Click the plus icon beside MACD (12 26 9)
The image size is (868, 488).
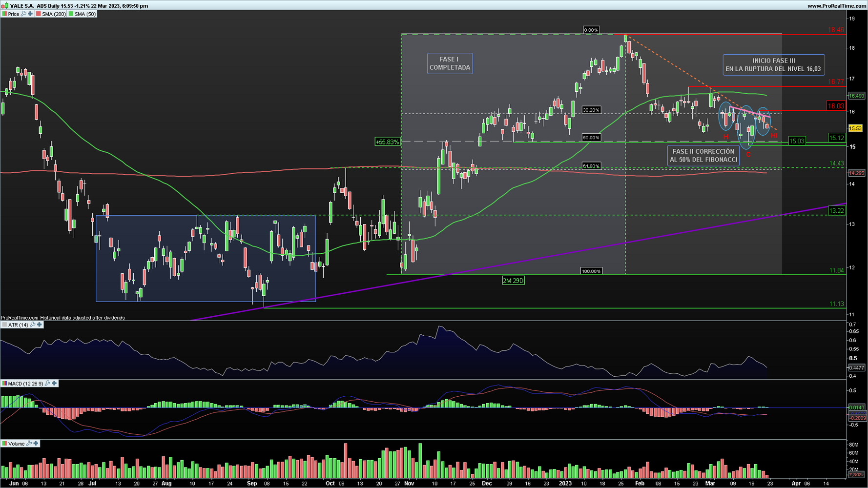54,384
